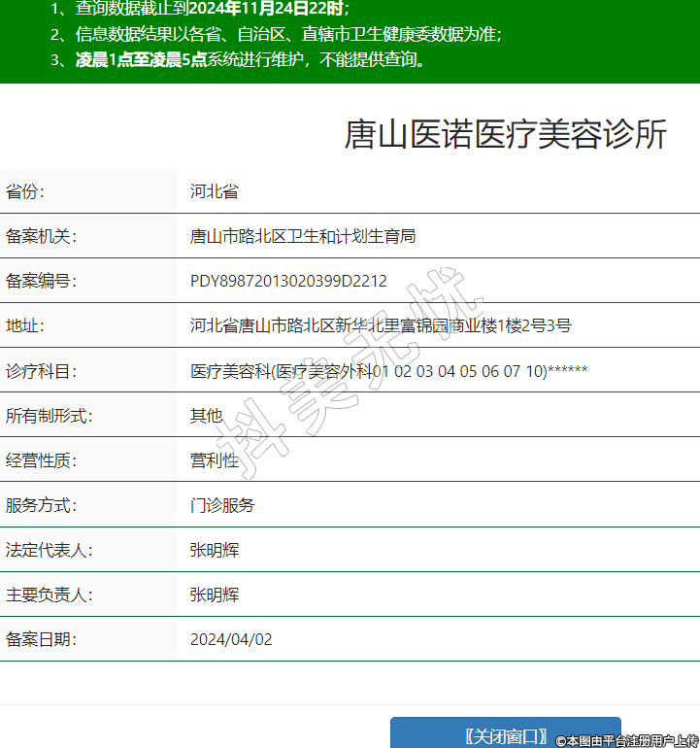This screenshot has height=748, width=700.
Task: Click the 主要负责人 name 张明辉
Action: click(x=215, y=595)
